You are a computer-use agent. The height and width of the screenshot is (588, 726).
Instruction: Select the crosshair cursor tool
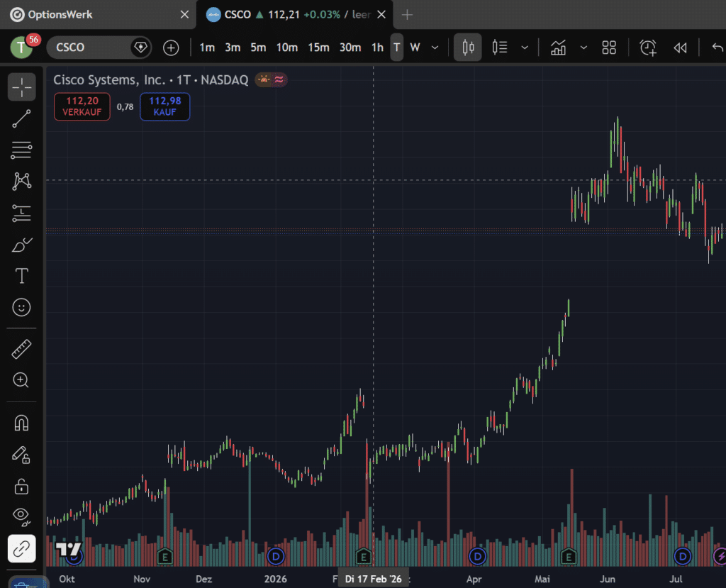[x=21, y=87]
